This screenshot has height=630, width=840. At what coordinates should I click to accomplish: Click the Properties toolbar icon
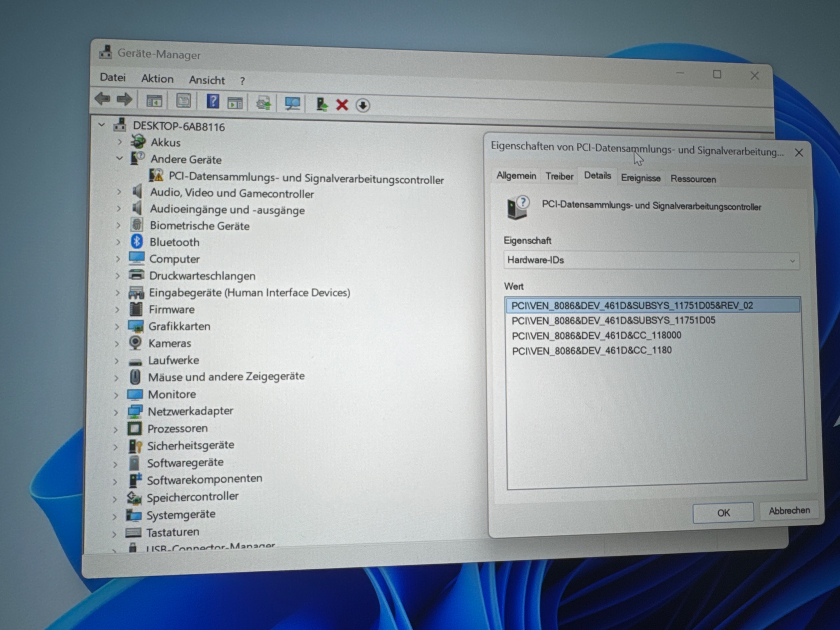point(183,101)
